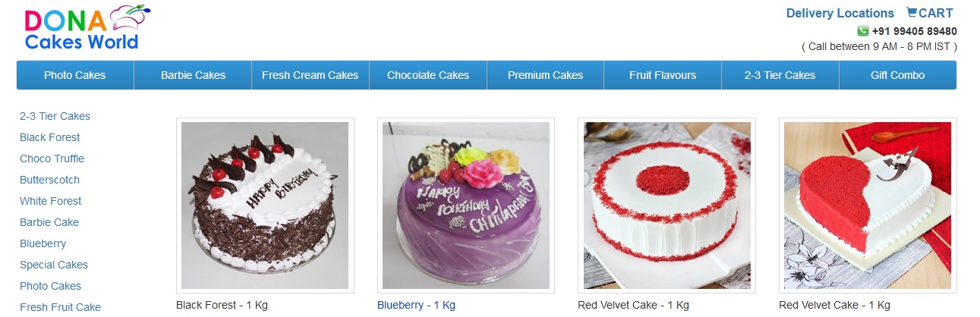Click the Blueberry - 1 Kg product link
This screenshot has height=317, width=980.
click(416, 305)
